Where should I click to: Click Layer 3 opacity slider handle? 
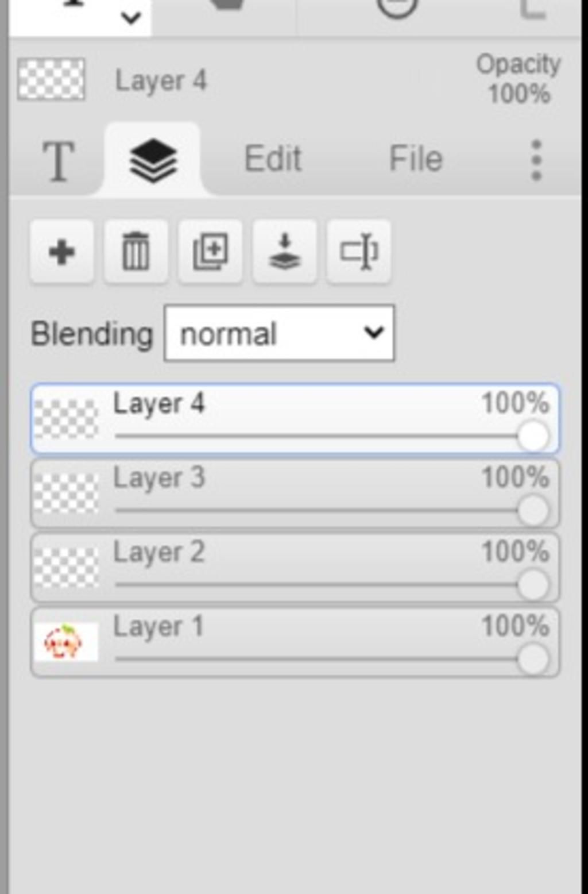pyautogui.click(x=533, y=510)
